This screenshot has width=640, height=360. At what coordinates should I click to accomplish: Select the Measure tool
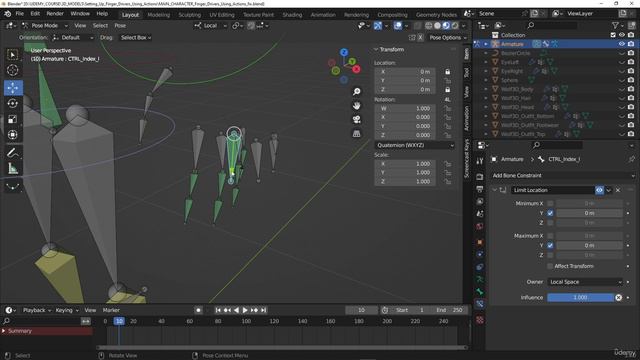(13, 169)
